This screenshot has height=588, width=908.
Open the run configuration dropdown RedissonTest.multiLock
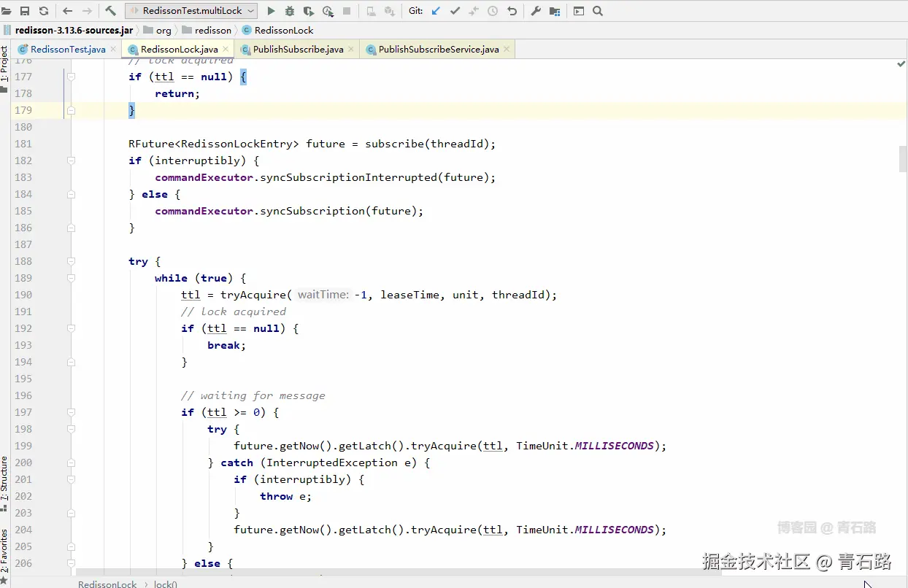coord(191,11)
